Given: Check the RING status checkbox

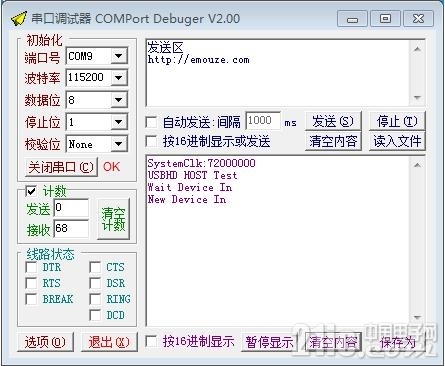Looking at the screenshot, I should 95,299.
